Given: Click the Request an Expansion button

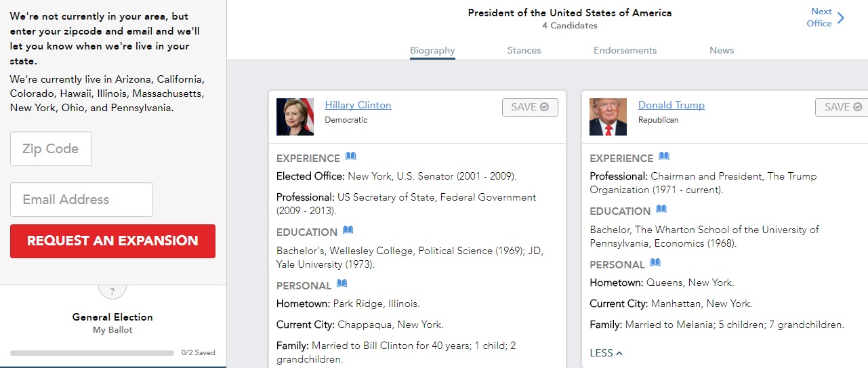Looking at the screenshot, I should (x=112, y=241).
